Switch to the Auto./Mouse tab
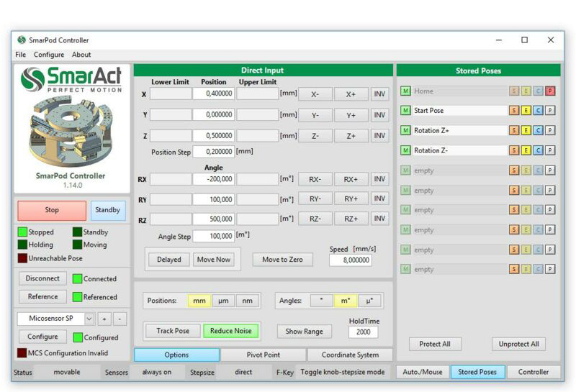The width and height of the screenshot is (576, 392). tap(423, 372)
